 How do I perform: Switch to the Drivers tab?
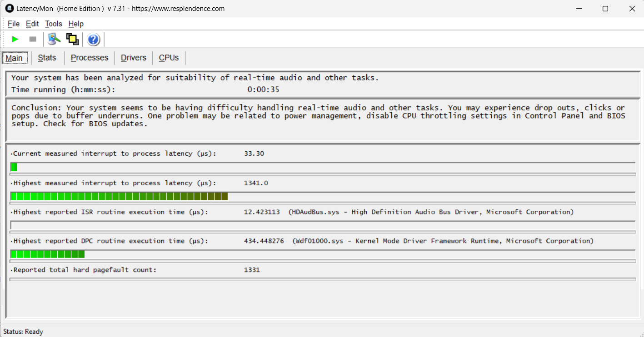[134, 58]
